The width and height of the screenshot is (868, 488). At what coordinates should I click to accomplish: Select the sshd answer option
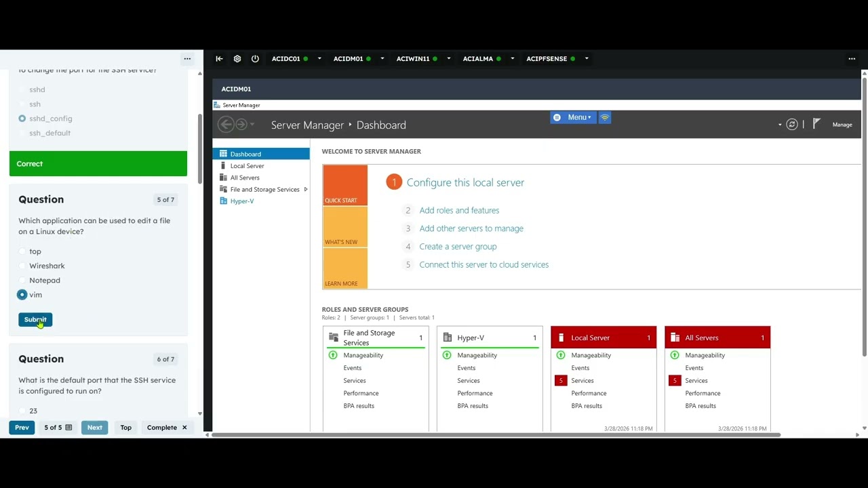(22, 89)
